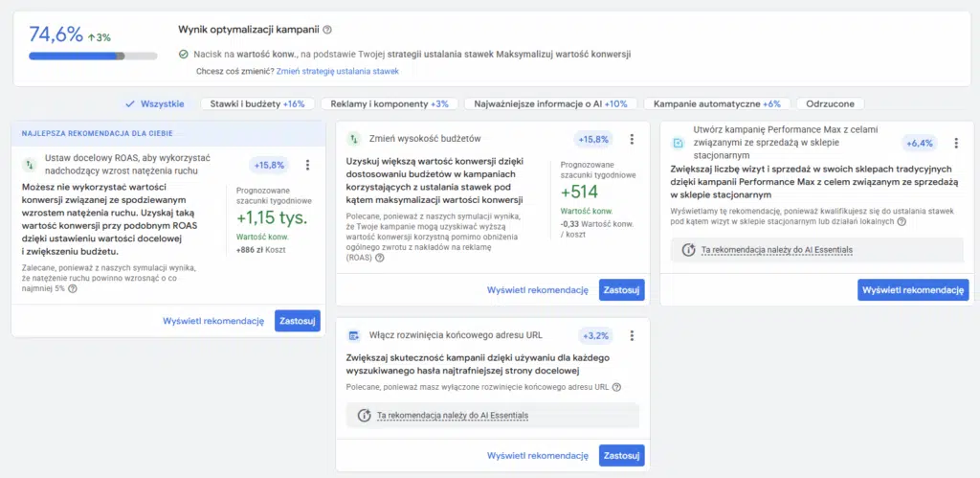Click title 'Utwórz kampanię Performance Max'

[786, 142]
